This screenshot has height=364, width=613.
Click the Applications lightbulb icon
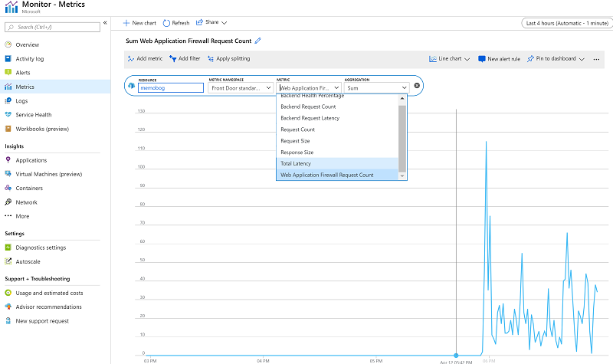tap(8, 160)
